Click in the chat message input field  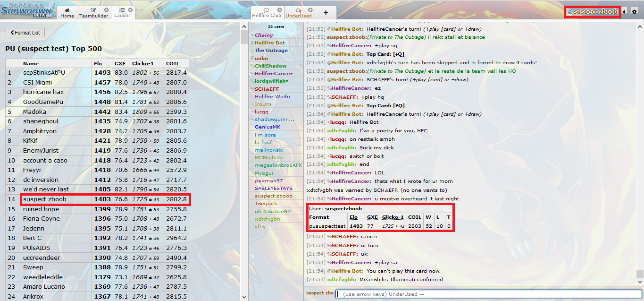tap(488, 294)
